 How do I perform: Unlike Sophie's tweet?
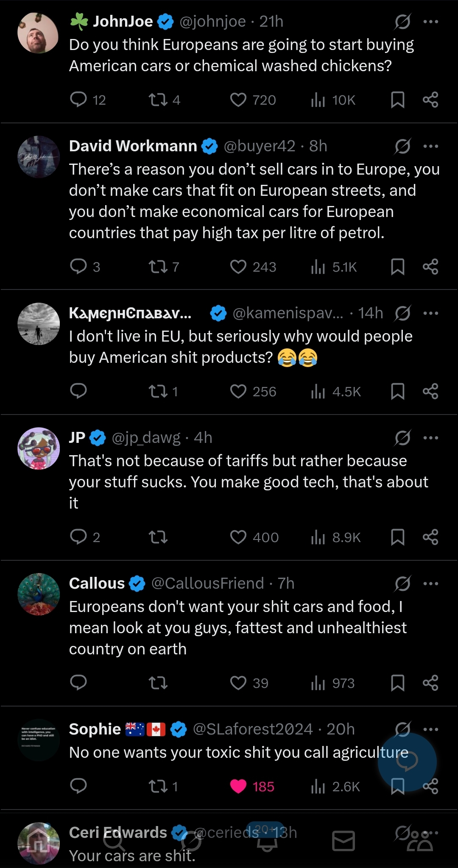(238, 786)
